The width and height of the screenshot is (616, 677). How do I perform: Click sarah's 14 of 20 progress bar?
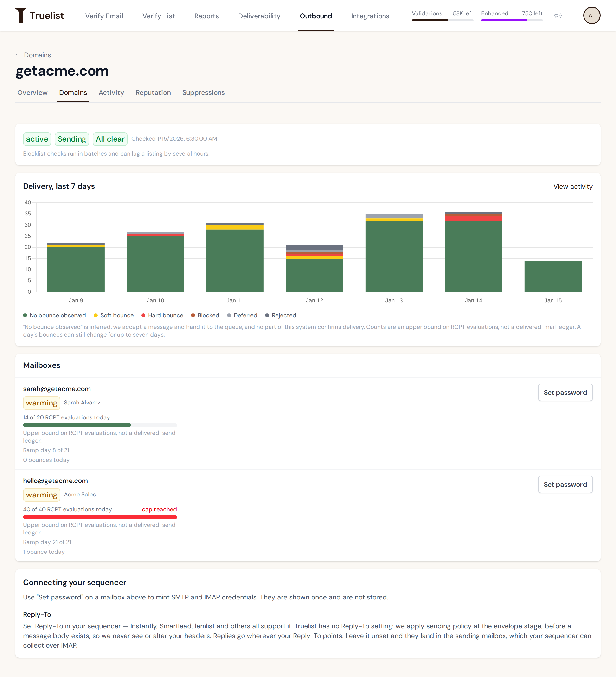100,425
